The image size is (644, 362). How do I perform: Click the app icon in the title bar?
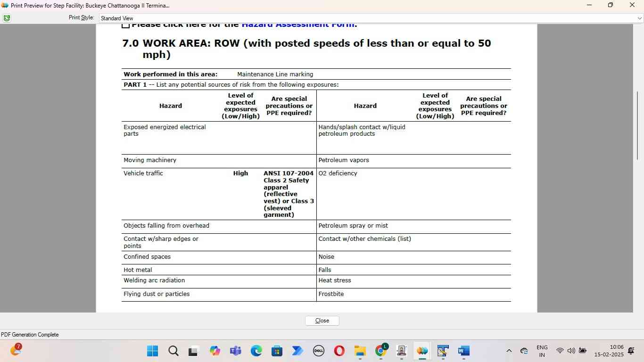5,5
